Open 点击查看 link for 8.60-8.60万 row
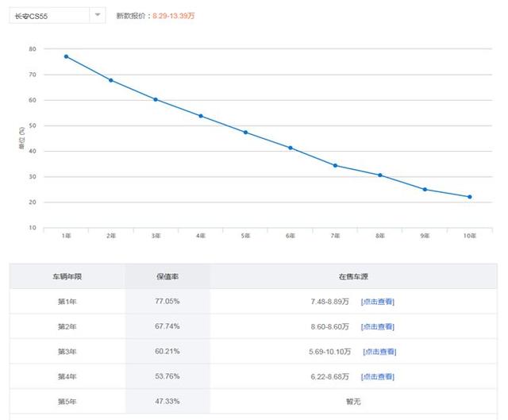Viewport: 508px width, 420px height. pyautogui.click(x=378, y=326)
